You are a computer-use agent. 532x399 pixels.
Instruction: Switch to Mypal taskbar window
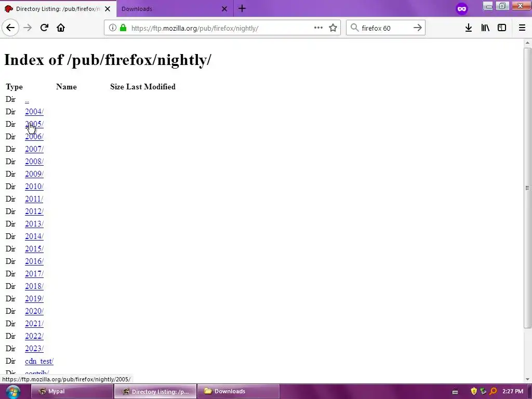[x=72, y=391]
